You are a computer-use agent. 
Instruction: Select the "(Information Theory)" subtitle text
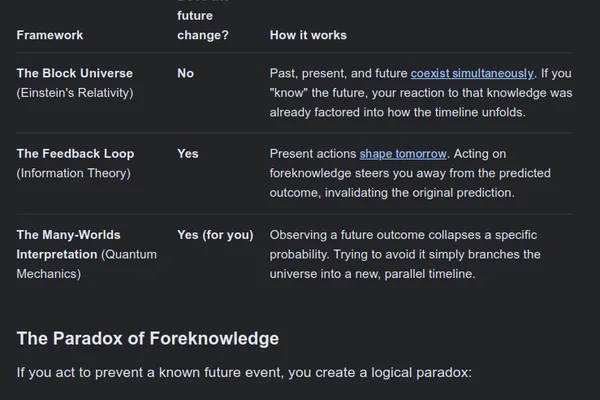click(x=73, y=173)
